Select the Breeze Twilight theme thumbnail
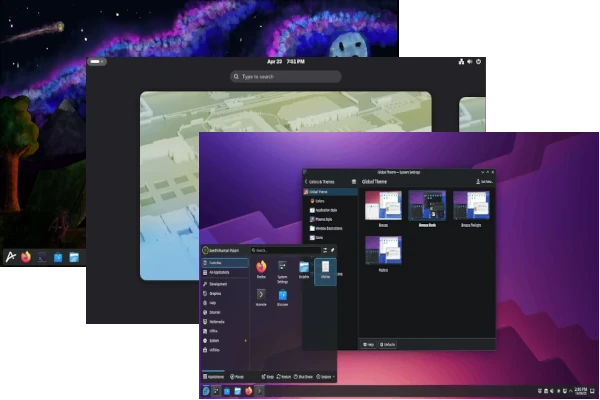The image size is (600, 400). coord(471,206)
